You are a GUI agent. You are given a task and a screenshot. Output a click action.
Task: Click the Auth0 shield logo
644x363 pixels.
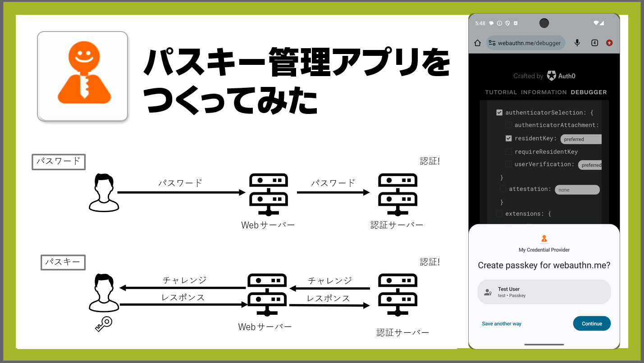pyautogui.click(x=551, y=76)
